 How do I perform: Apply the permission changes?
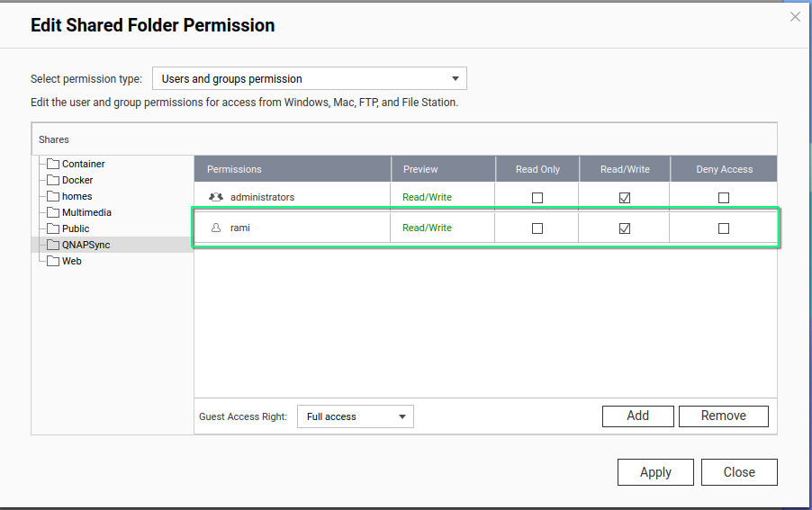pyautogui.click(x=655, y=472)
